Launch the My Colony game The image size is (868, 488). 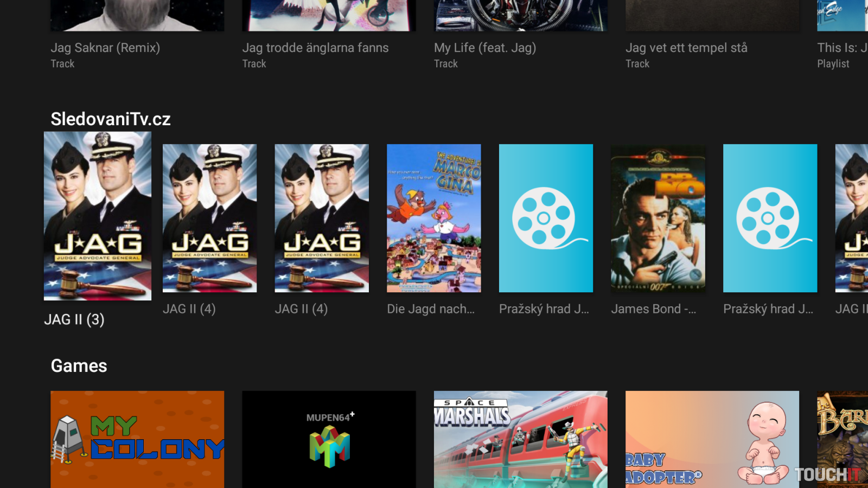pos(137,439)
